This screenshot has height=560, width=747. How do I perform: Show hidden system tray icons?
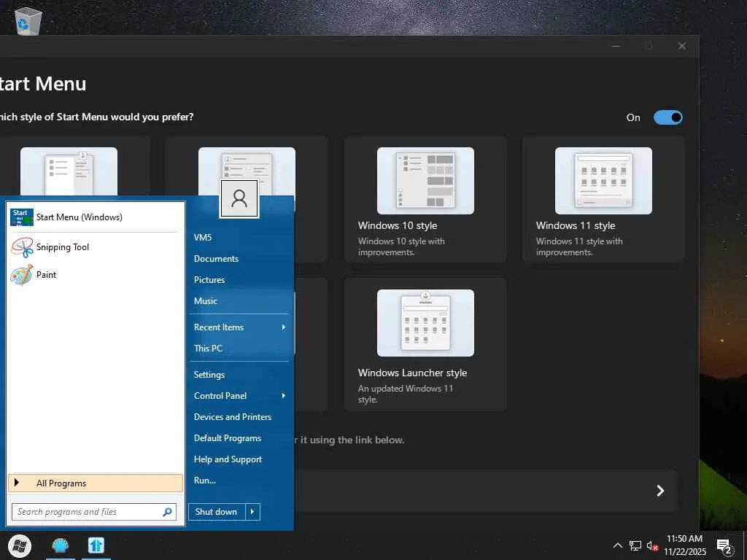pos(617,545)
